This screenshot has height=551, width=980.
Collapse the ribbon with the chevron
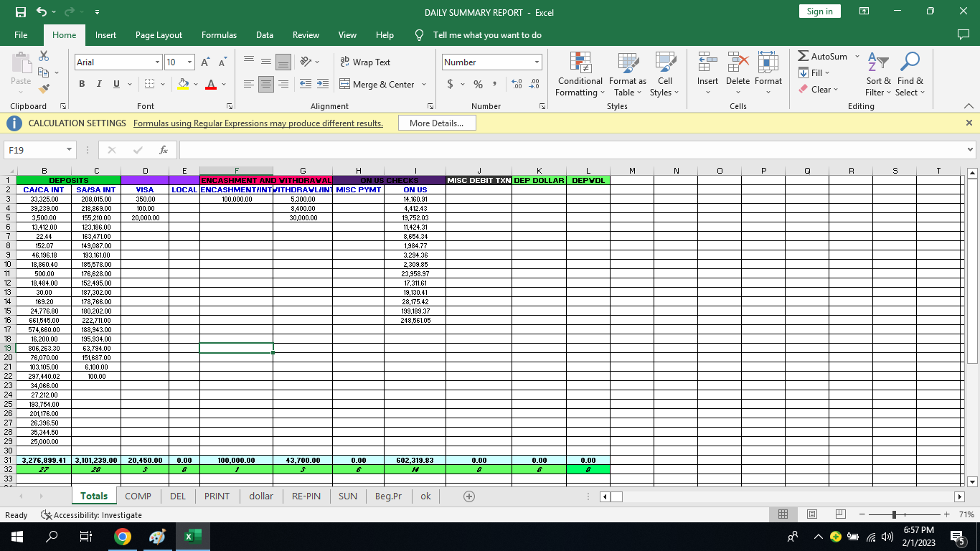tap(969, 106)
